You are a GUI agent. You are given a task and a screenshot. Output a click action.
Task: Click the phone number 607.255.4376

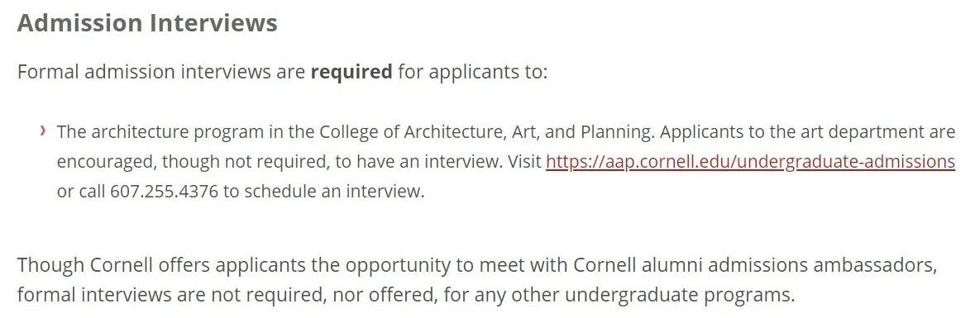click(x=165, y=191)
